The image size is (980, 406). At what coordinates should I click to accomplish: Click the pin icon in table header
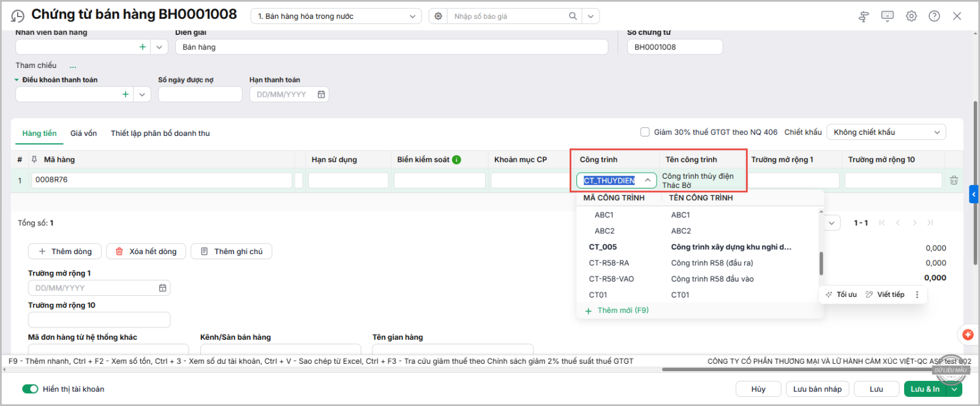pos(34,160)
